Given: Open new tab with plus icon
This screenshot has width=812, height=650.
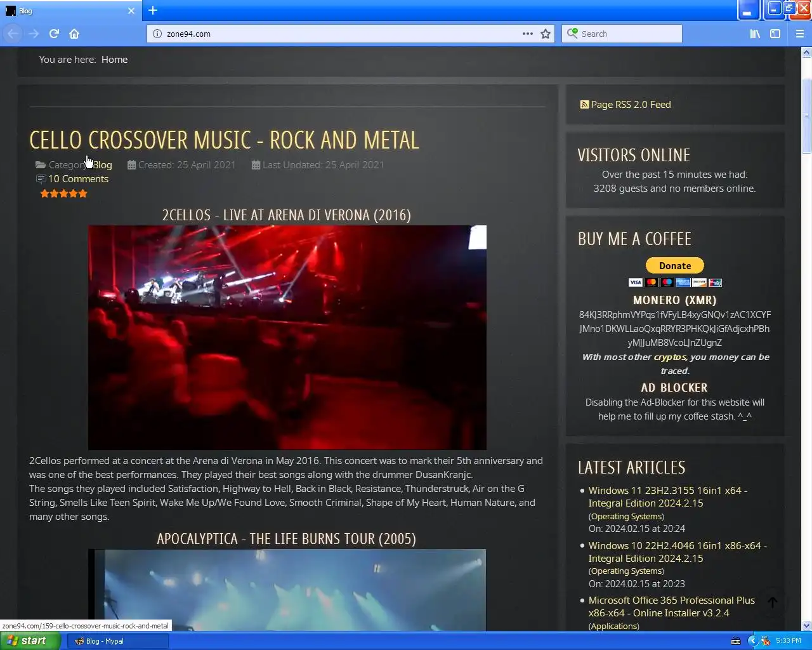Looking at the screenshot, I should coord(153,10).
